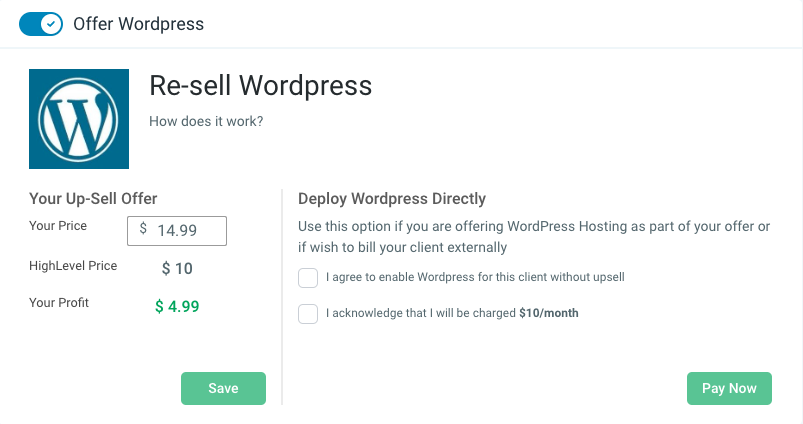Save the up-sell offer price

[x=223, y=388]
